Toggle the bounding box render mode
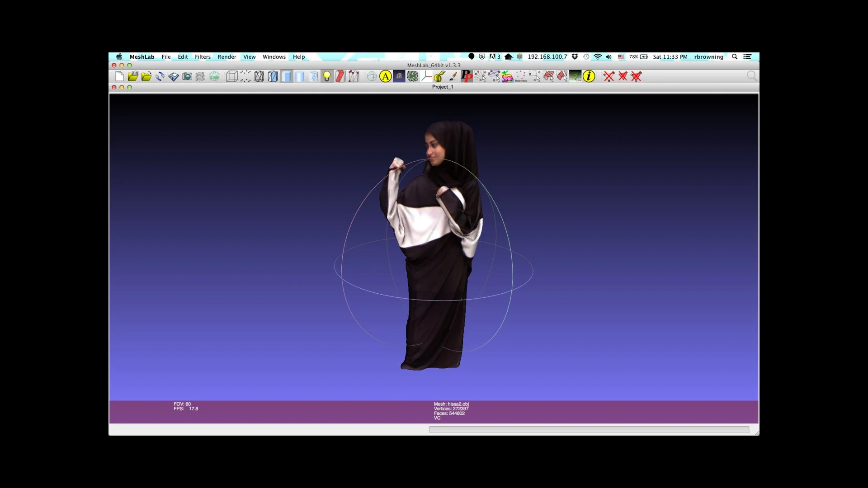The image size is (868, 488). point(232,76)
